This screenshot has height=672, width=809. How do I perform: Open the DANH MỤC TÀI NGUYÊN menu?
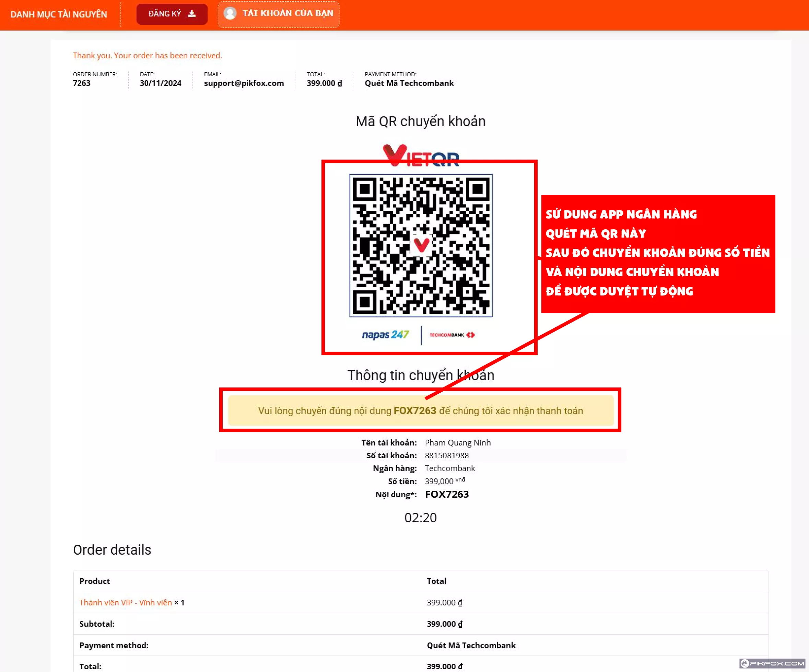[59, 14]
